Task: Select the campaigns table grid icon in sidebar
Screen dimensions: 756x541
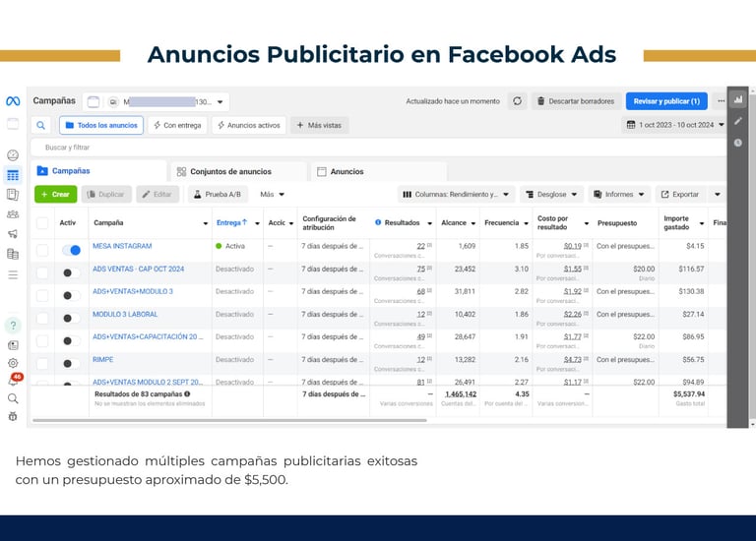Action: 13,175
